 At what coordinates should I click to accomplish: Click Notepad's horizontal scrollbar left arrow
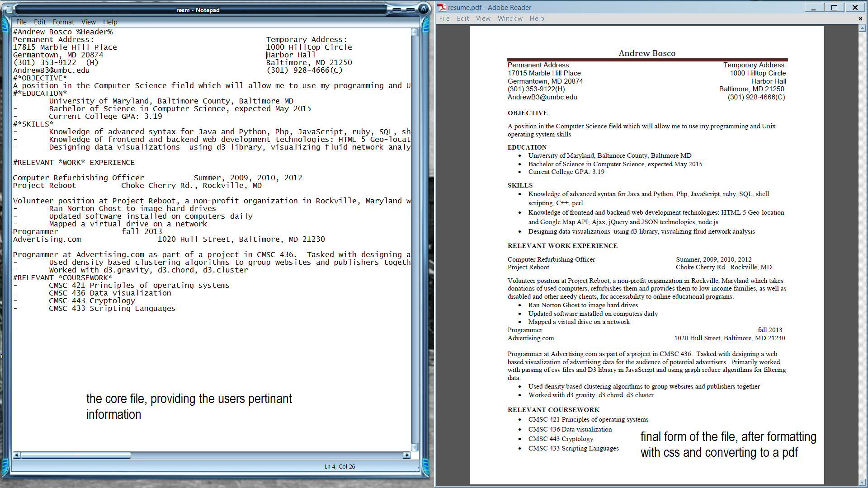click(x=17, y=455)
